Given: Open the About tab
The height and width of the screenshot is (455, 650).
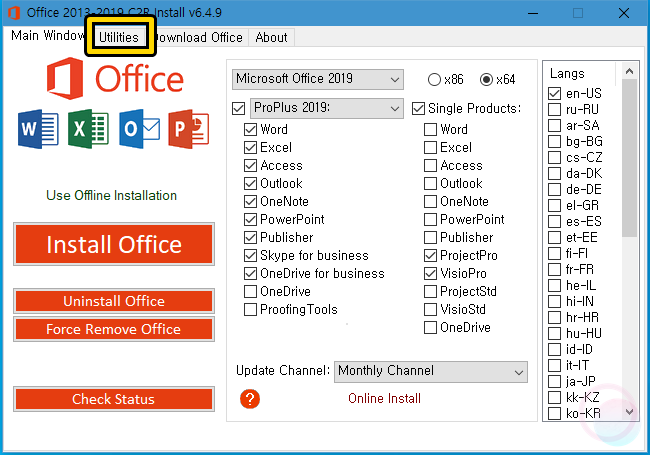Looking at the screenshot, I should (x=272, y=37).
